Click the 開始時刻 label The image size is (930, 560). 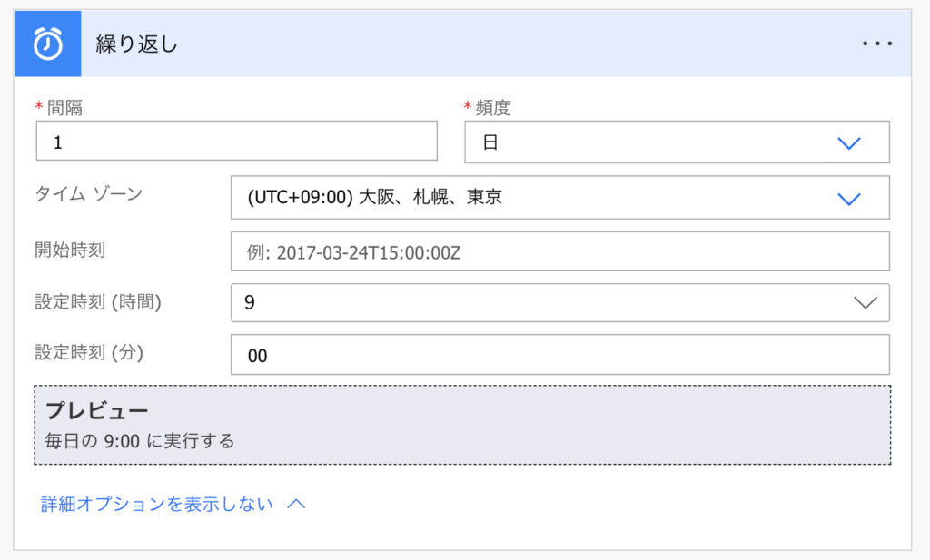pyautogui.click(x=70, y=251)
